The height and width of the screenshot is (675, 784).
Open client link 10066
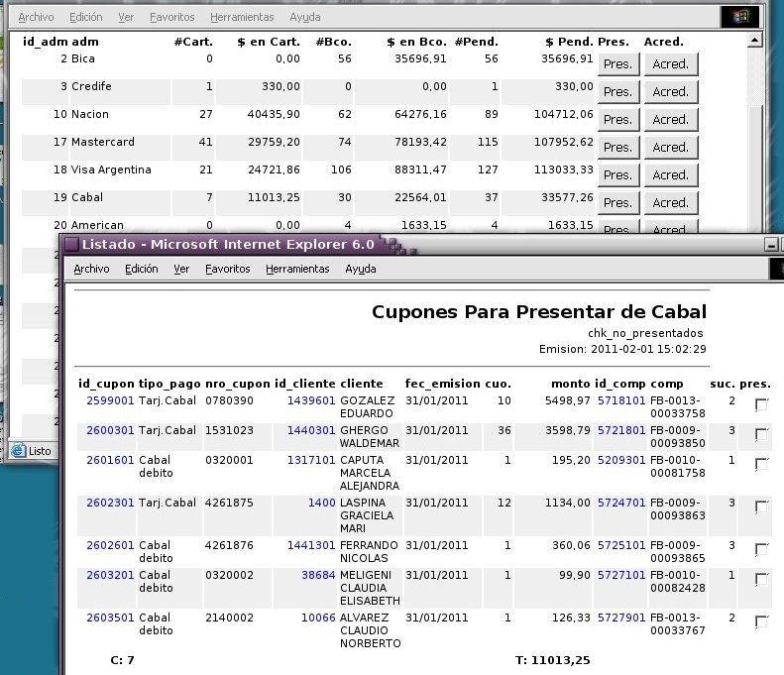click(318, 618)
